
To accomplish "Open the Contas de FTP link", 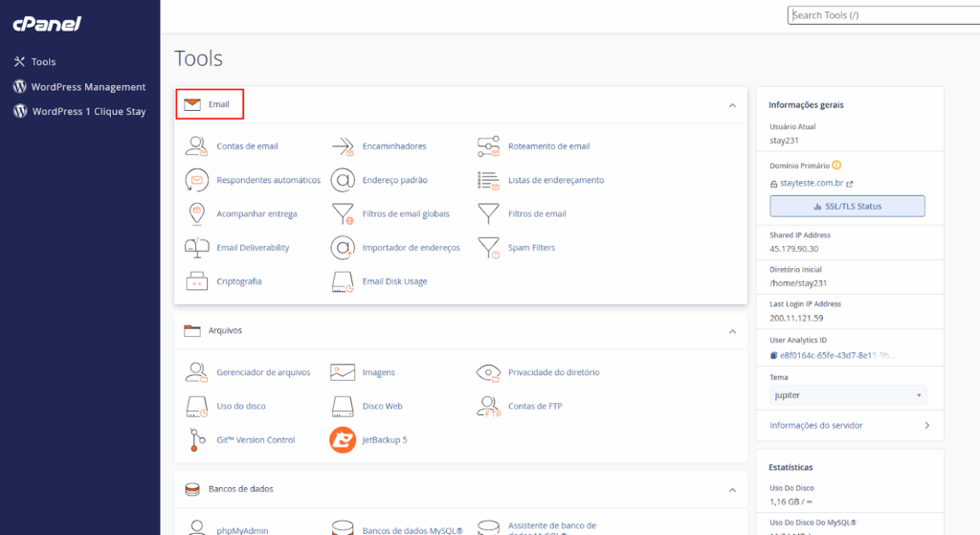I will point(535,407).
